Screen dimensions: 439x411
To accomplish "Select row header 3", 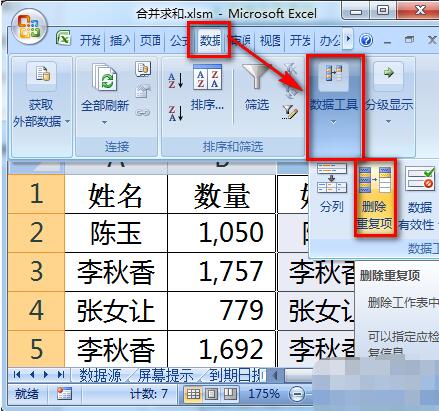I will pos(36,272).
